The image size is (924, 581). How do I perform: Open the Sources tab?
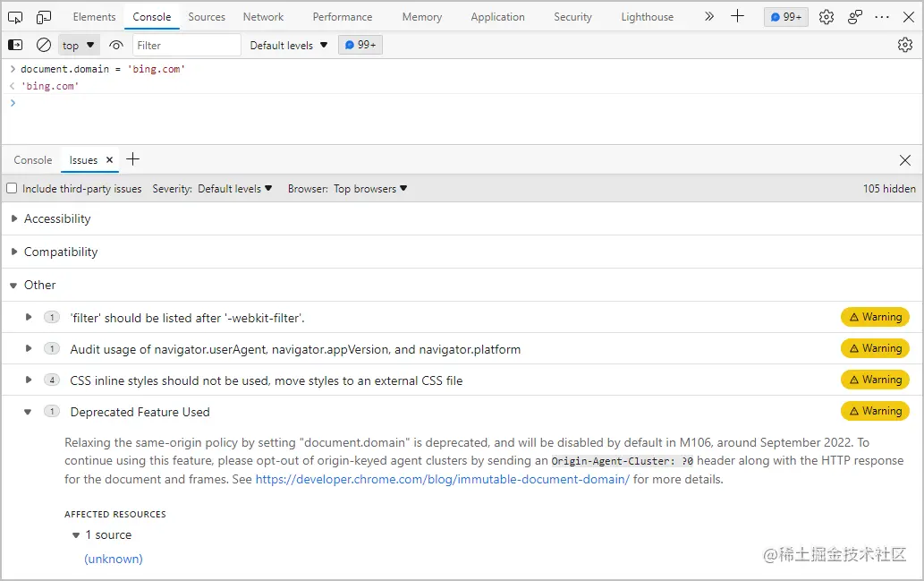207,17
